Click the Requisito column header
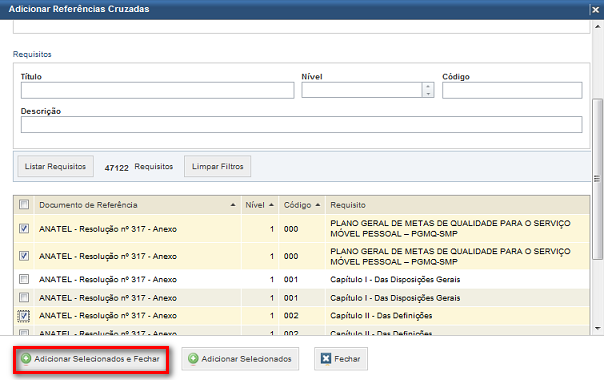 click(458, 205)
